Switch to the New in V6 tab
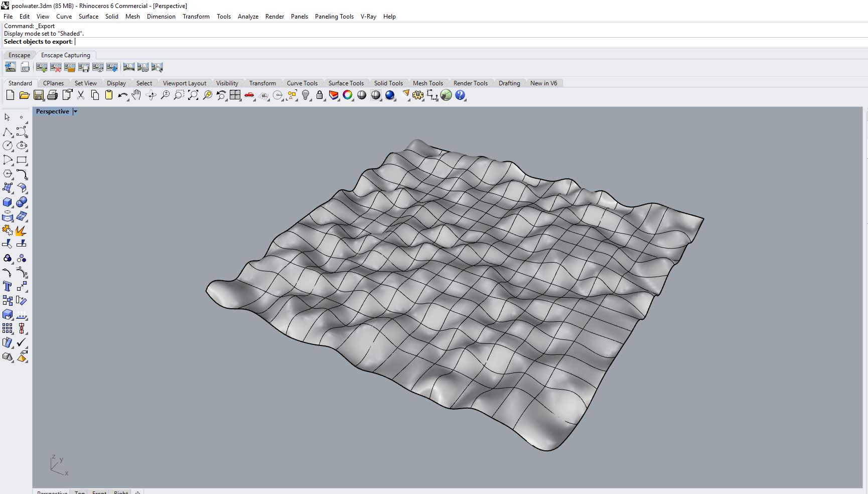 point(544,83)
